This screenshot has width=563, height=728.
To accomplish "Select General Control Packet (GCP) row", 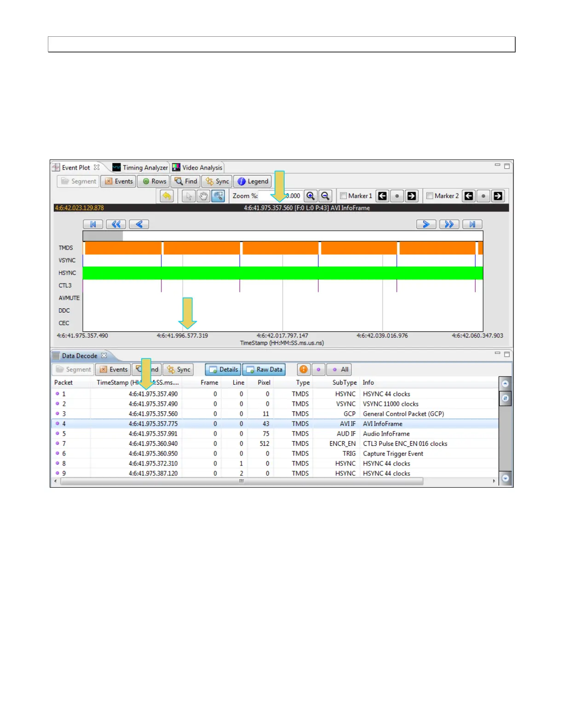I will (x=275, y=414).
